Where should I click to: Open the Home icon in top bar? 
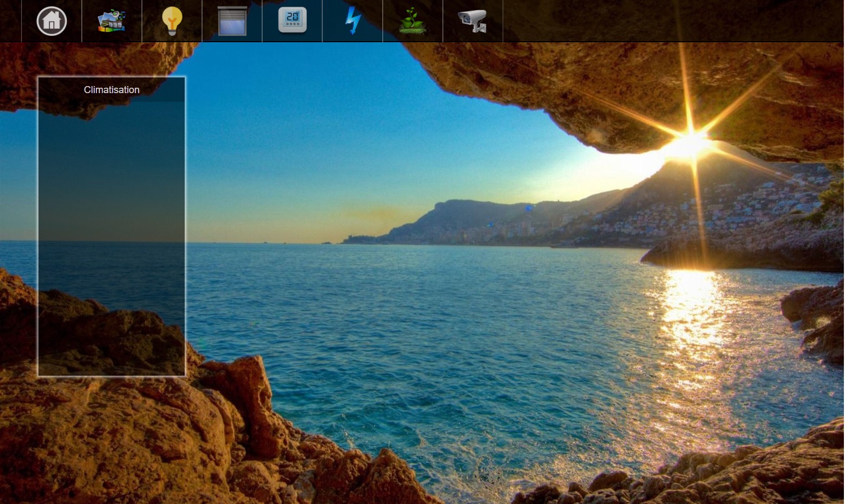tap(51, 21)
